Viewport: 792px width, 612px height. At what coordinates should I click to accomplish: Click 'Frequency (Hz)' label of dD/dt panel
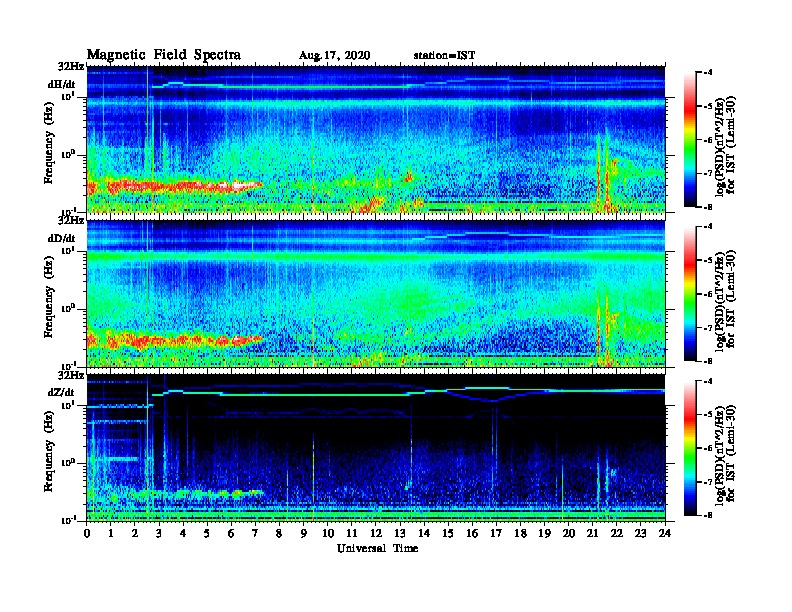click(x=48, y=297)
